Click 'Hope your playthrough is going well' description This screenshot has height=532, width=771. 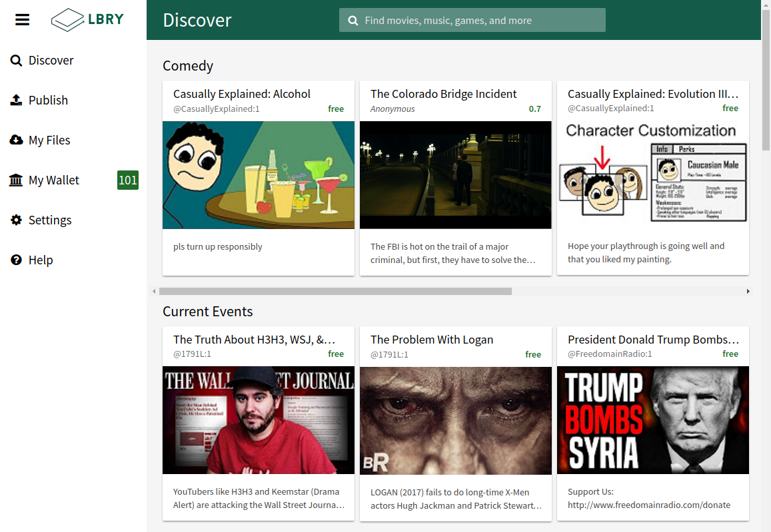point(646,252)
